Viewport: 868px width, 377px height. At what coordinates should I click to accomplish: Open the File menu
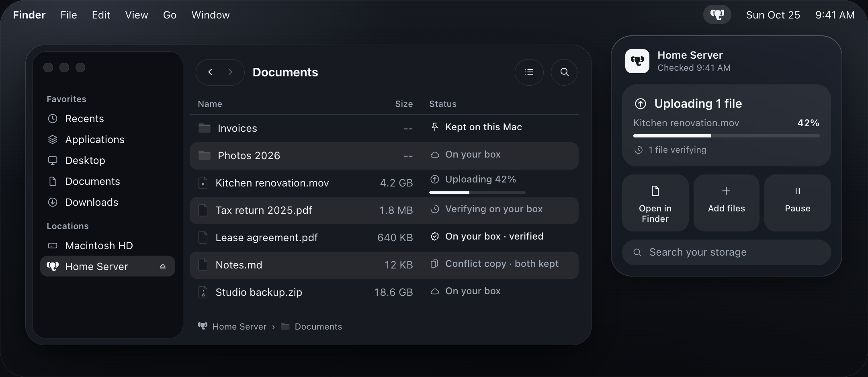coord(69,15)
